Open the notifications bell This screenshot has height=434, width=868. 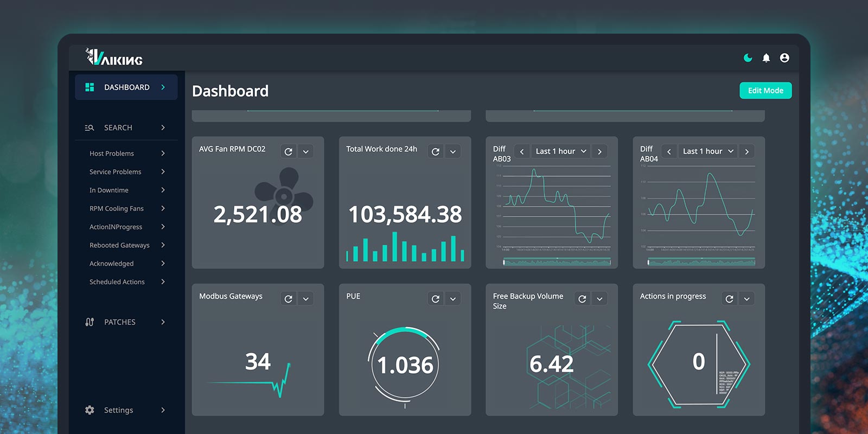point(766,58)
